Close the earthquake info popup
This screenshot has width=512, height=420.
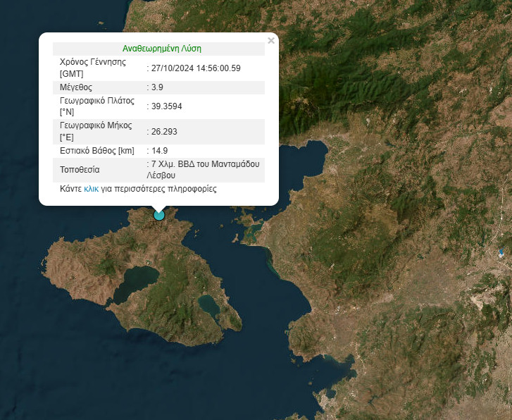[x=271, y=41]
